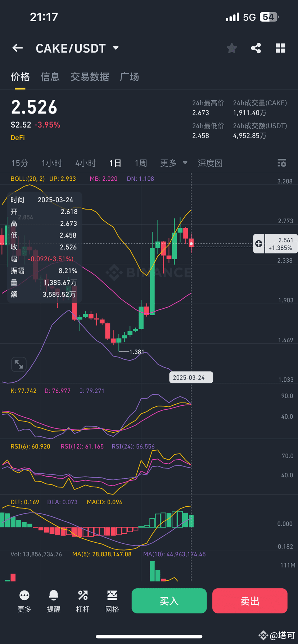
Task: Select the 1小时 timeframe
Action: pyautogui.click(x=52, y=163)
